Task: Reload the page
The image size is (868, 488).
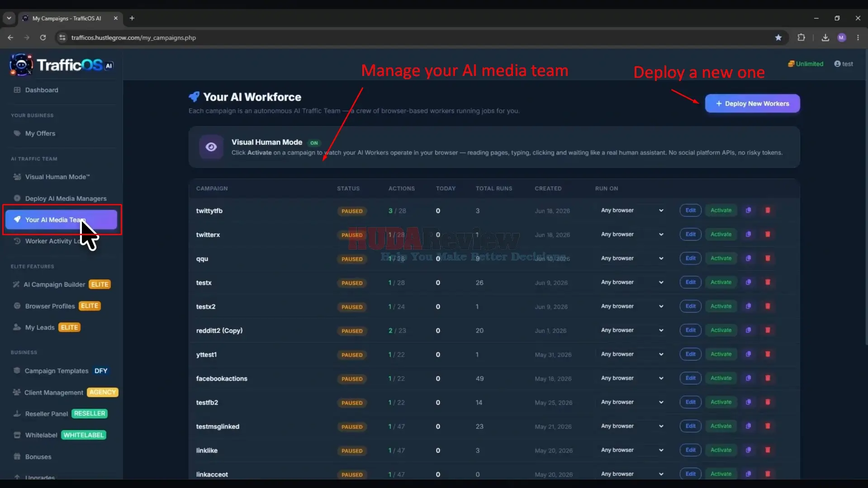Action: coord(43,38)
